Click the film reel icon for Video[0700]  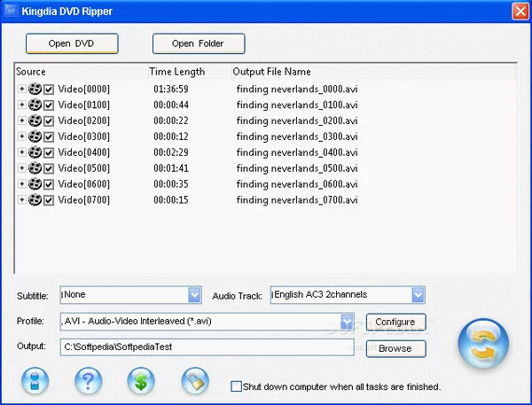pyautogui.click(x=35, y=199)
